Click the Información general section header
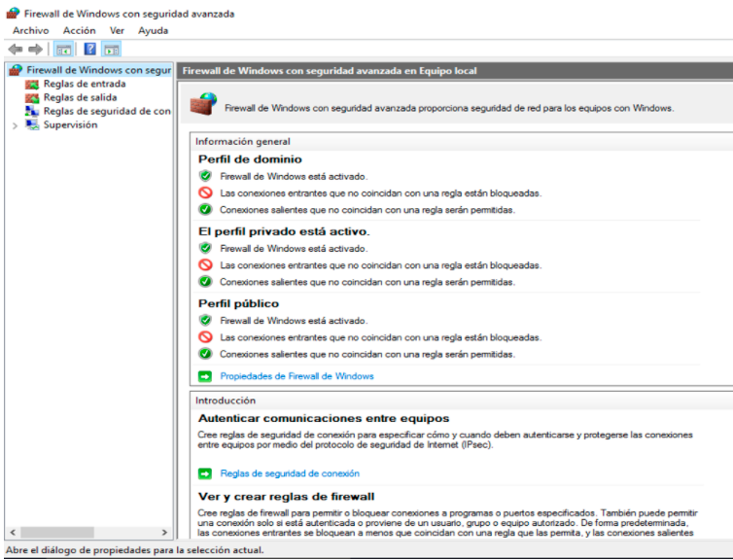The image size is (733, 560). tap(243, 141)
